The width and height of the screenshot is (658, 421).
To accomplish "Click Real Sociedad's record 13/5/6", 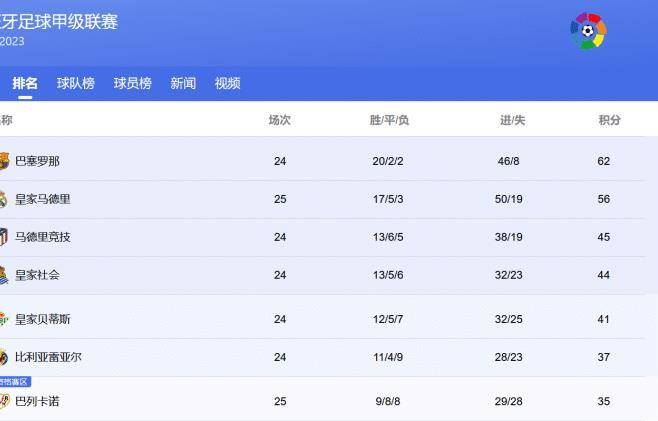I will tap(388, 275).
